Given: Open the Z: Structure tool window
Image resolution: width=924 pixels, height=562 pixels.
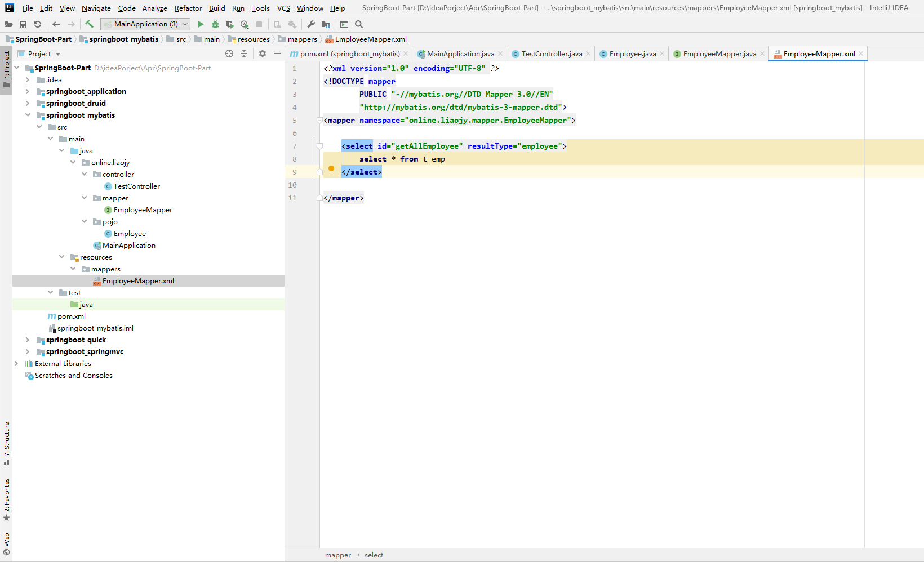Looking at the screenshot, I should click(x=6, y=443).
